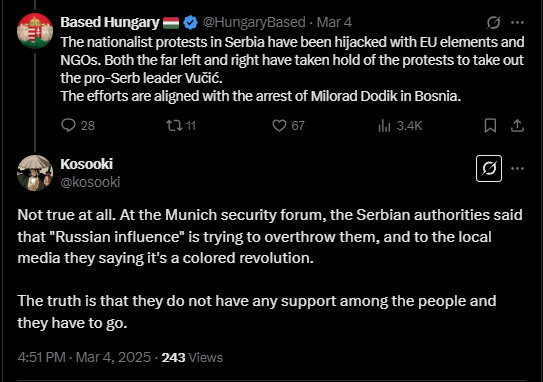The width and height of the screenshot is (543, 382).
Task: Open the @kosooki handle
Action: click(90, 182)
